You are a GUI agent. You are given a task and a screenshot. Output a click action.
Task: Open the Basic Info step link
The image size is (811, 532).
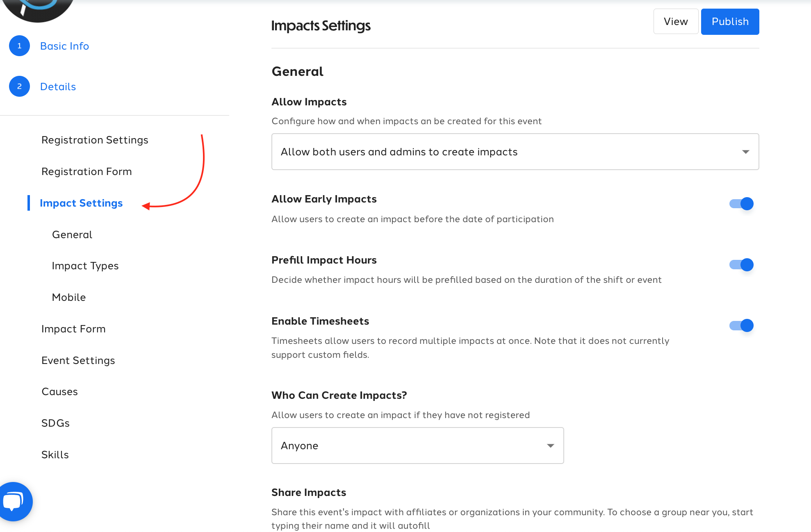[64, 46]
